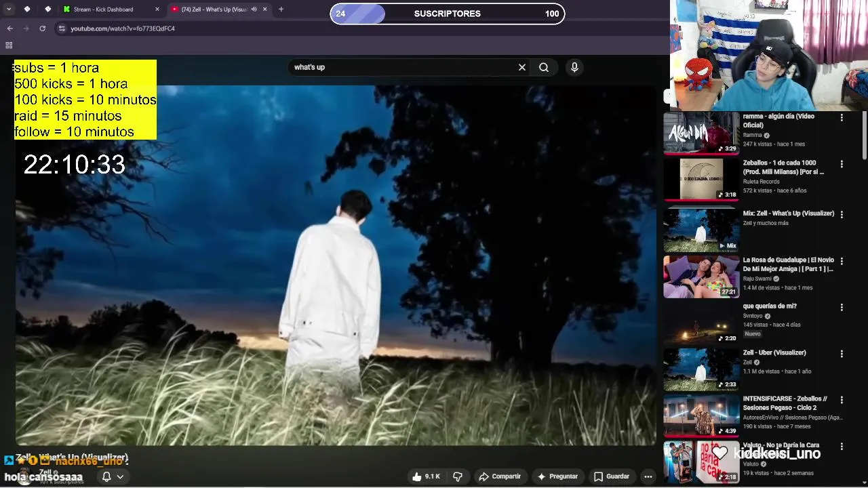This screenshot has width=868, height=488.
Task: Start voice search with microphone icon
Action: coord(574,67)
